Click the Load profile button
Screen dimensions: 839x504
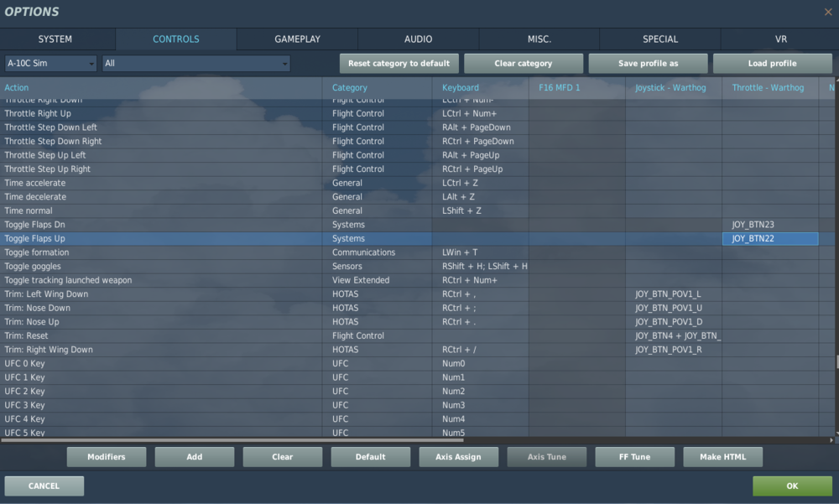pyautogui.click(x=772, y=63)
